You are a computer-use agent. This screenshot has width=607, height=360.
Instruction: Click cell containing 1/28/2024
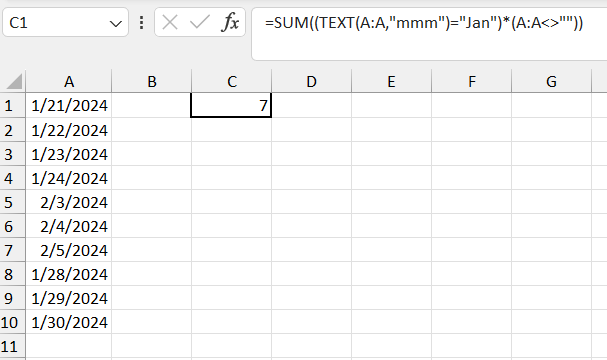click(69, 274)
